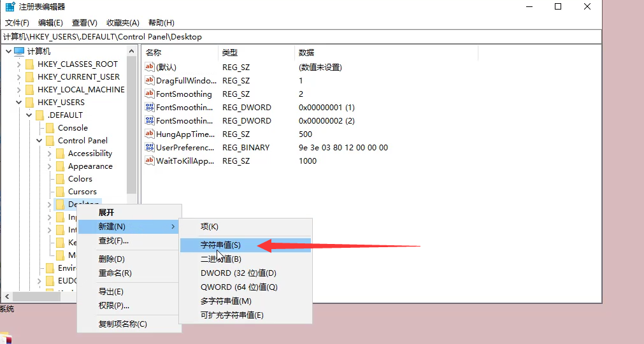This screenshot has height=344, width=644.
Task: Choose 查找(F)... in context menu
Action: point(128,241)
